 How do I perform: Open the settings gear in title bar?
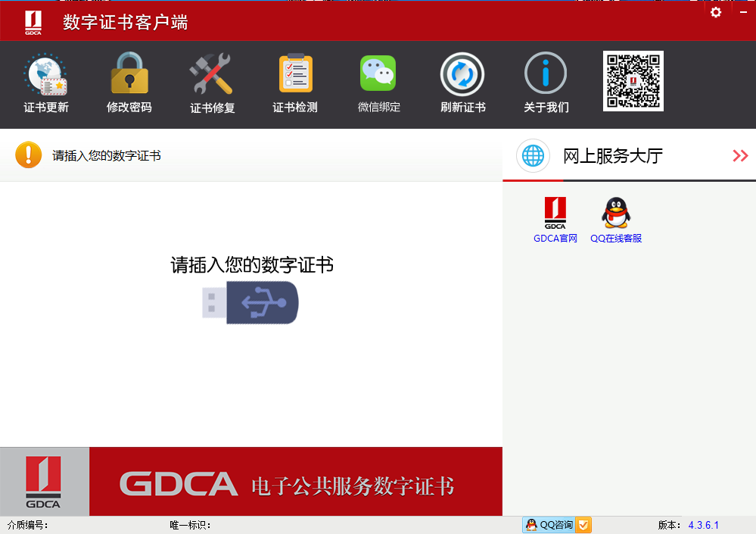[x=715, y=12]
